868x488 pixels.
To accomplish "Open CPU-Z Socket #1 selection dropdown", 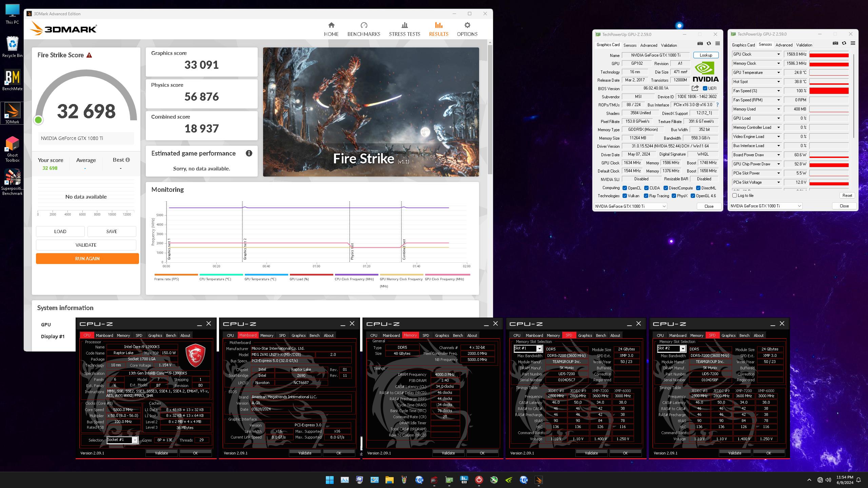I will [122, 440].
